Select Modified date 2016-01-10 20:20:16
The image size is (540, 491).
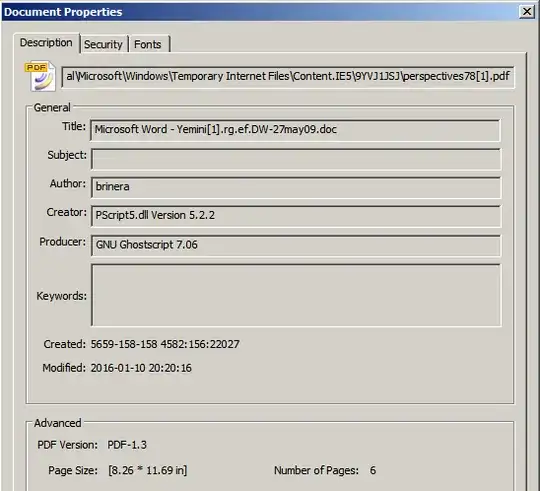point(141,368)
